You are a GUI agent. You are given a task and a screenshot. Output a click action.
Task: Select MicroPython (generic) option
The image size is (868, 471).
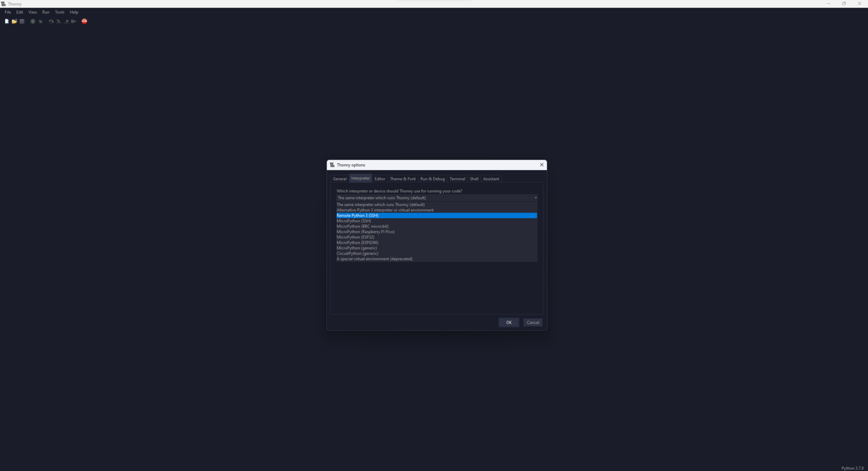[437, 248]
